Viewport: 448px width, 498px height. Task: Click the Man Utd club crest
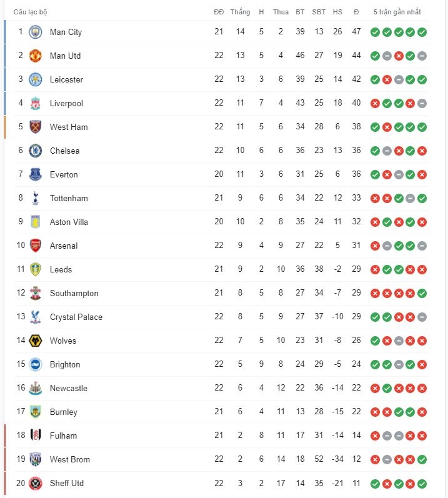(x=35, y=56)
